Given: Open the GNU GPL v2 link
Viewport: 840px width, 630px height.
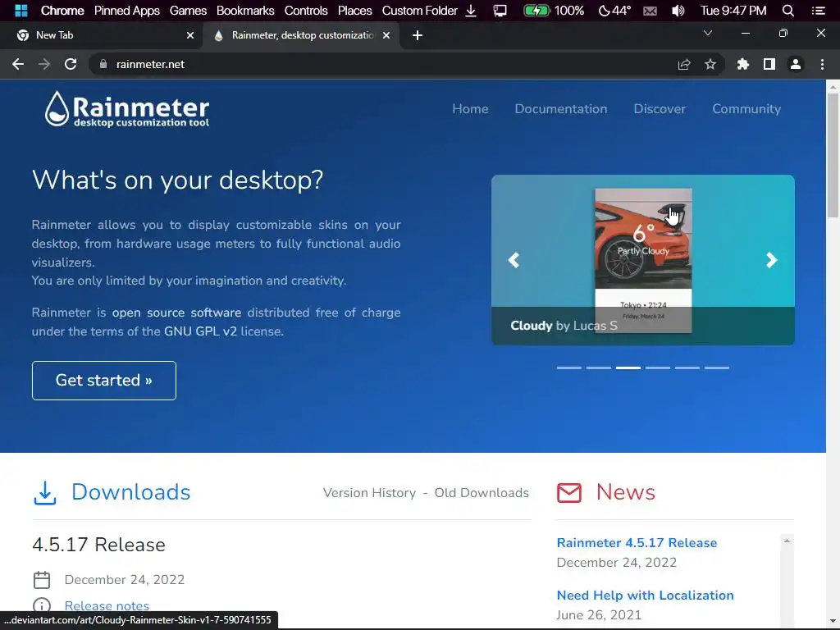Looking at the screenshot, I should point(200,331).
